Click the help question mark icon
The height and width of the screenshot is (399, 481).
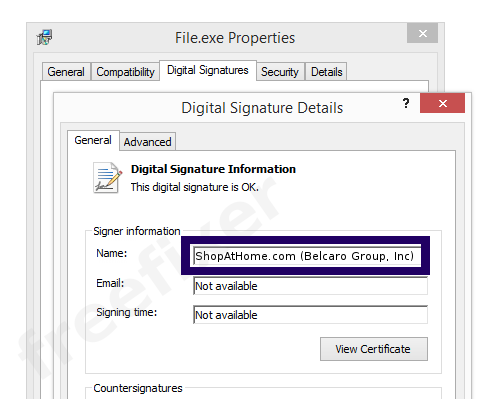406,103
